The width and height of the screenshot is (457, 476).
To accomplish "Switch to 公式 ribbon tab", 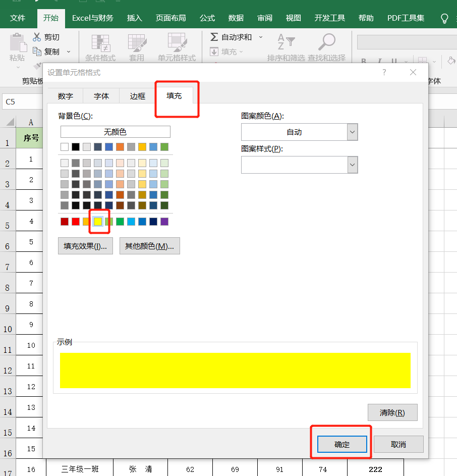I will point(207,18).
